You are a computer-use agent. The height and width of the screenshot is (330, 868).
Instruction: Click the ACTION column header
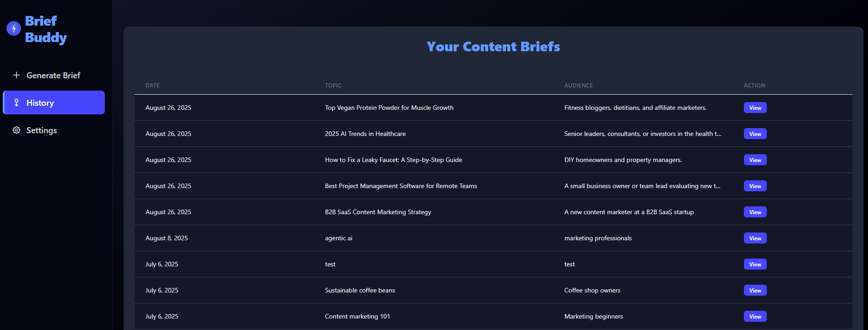click(x=754, y=86)
